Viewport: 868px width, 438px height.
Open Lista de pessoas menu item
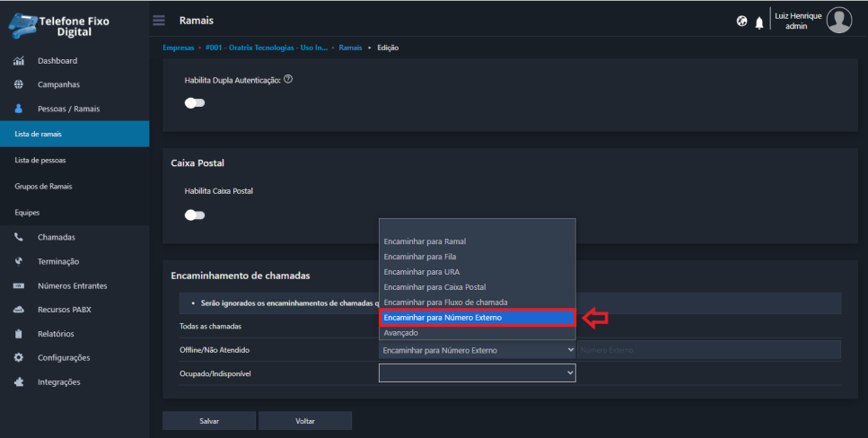40,161
